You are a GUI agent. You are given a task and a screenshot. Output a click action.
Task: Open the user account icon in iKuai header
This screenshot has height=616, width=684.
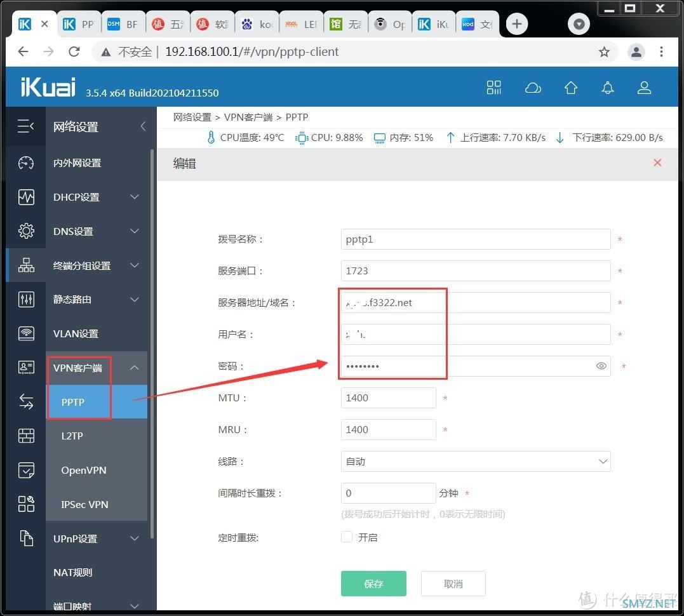644,88
